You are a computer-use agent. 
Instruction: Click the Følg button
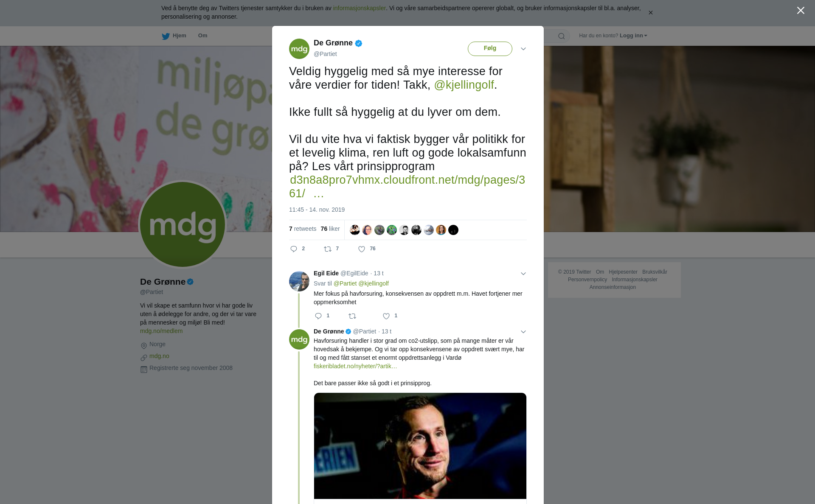490,48
